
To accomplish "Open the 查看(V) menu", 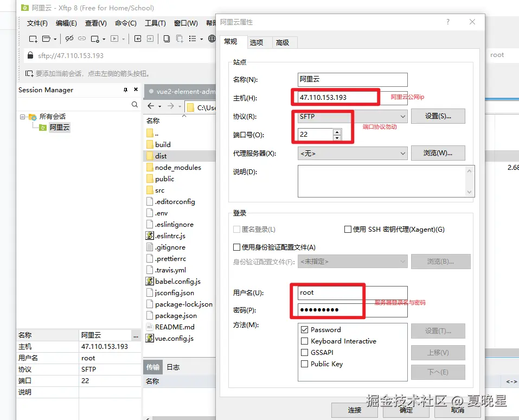I will 95,23.
